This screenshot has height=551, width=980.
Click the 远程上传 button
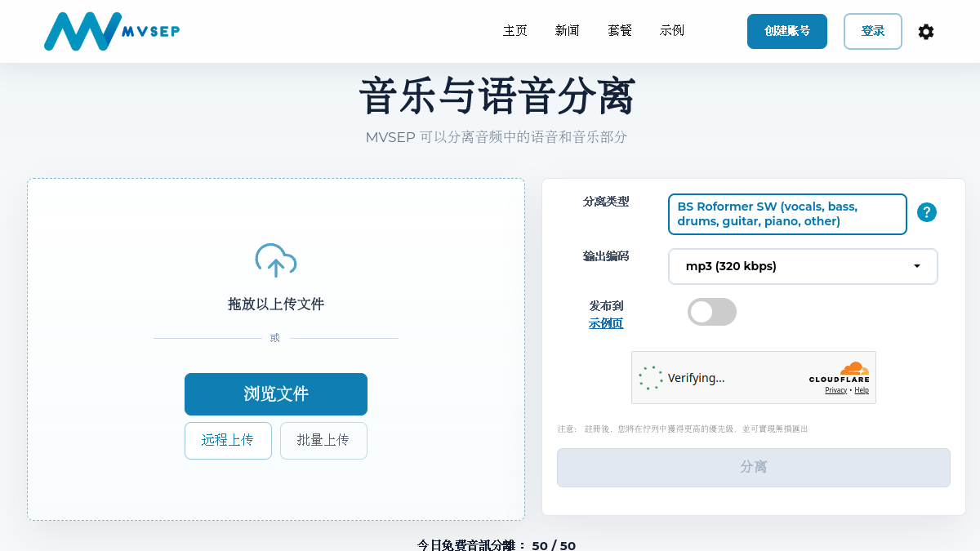click(228, 441)
